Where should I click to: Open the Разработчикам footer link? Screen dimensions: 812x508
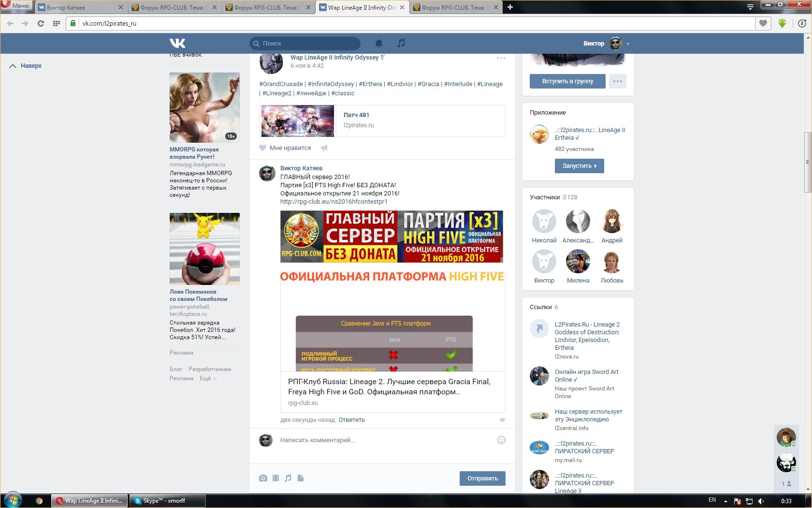(210, 369)
